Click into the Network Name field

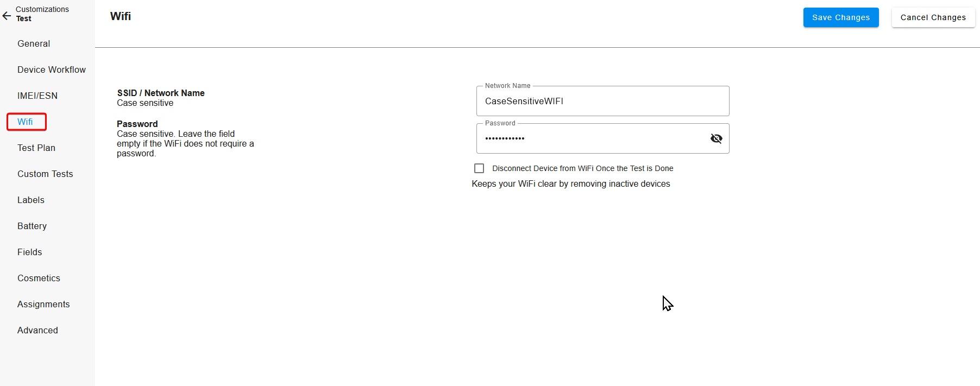(x=602, y=102)
